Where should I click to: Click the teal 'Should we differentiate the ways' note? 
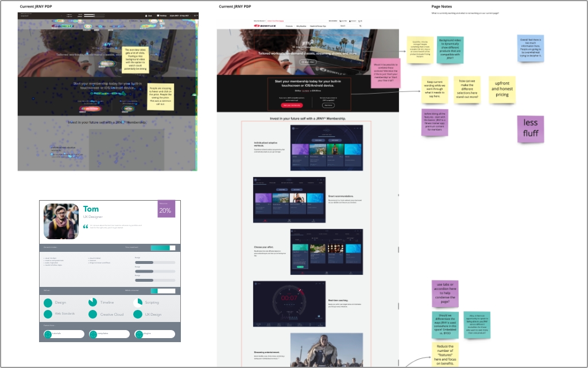[x=445, y=325]
